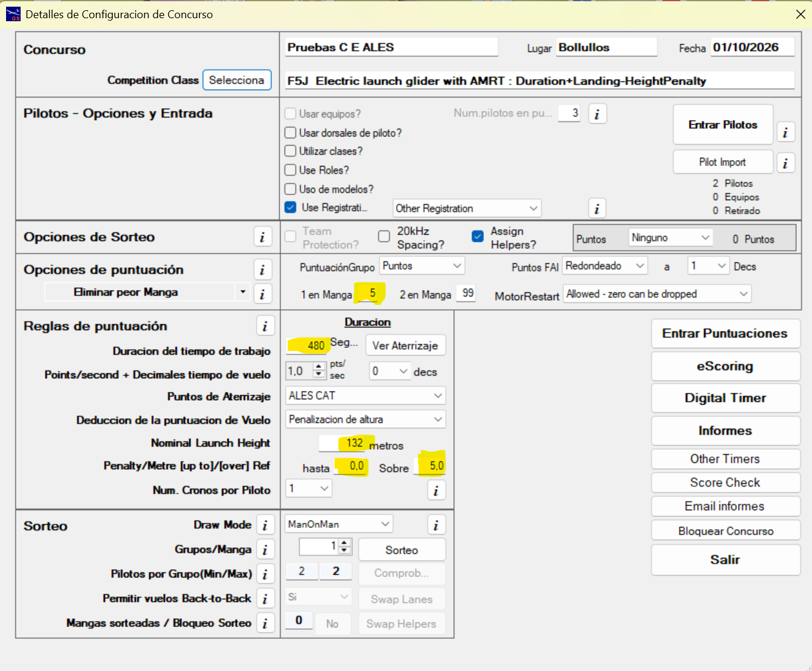812x671 pixels.
Task: Open Puntos FAI Redondeado dropdown
Action: (x=605, y=266)
